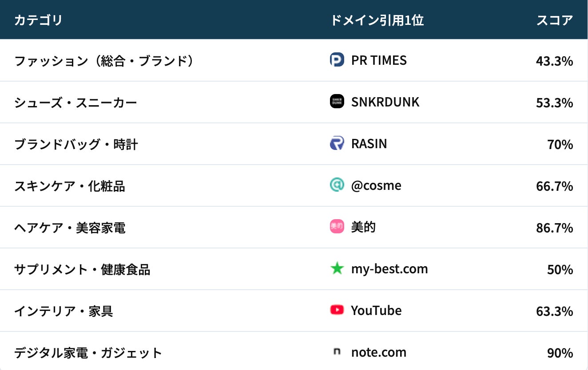Viewport: 588px width, 370px height.
Task: Click the 90% score for デジタル家電・ガジェット
Action: 560,353
